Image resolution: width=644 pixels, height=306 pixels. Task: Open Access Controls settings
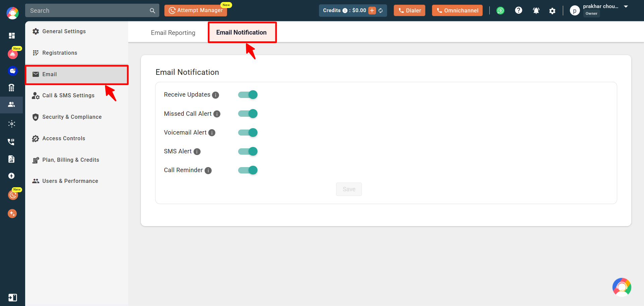(x=76, y=138)
